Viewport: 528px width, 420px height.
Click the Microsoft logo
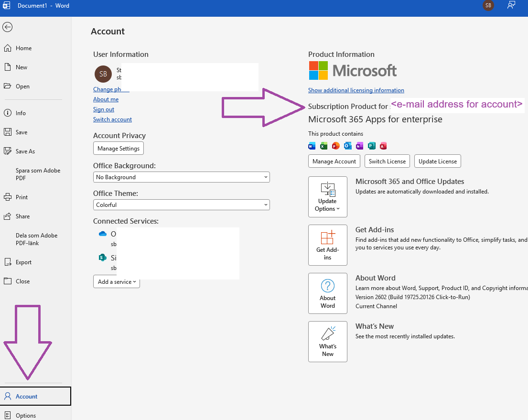353,70
